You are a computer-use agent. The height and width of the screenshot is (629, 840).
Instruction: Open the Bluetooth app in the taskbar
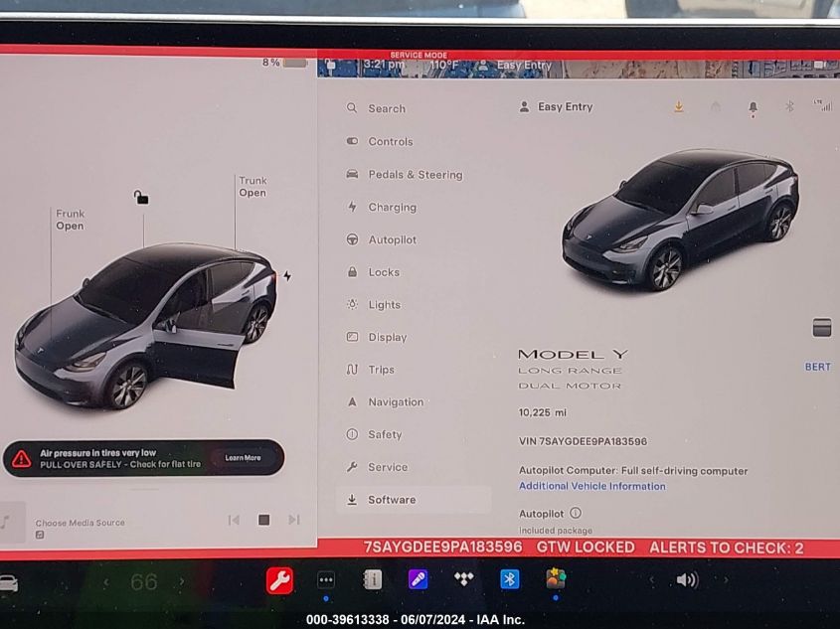coord(508,579)
